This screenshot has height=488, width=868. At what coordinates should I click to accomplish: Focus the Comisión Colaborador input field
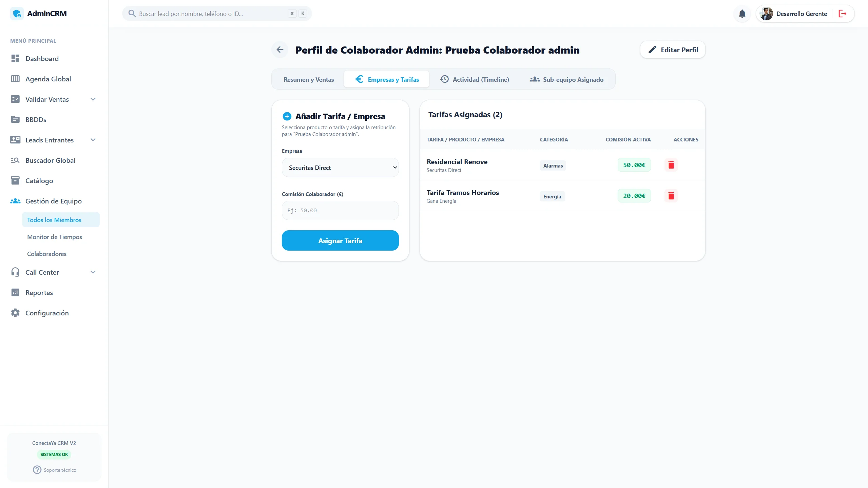(340, 210)
